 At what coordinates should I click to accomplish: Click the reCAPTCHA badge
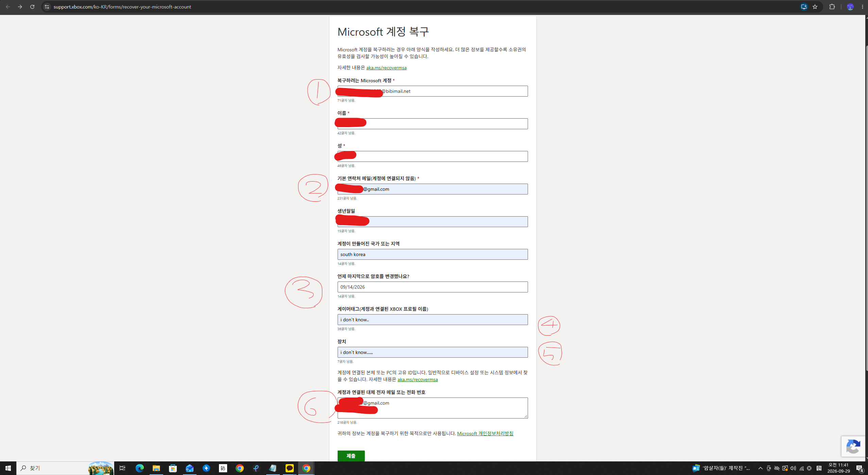pos(853,446)
